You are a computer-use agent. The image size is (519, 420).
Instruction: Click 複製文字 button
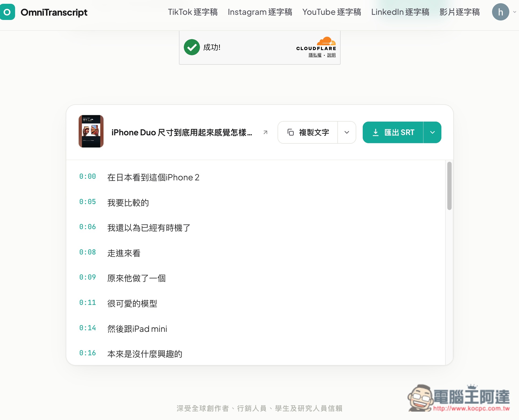[x=308, y=132]
